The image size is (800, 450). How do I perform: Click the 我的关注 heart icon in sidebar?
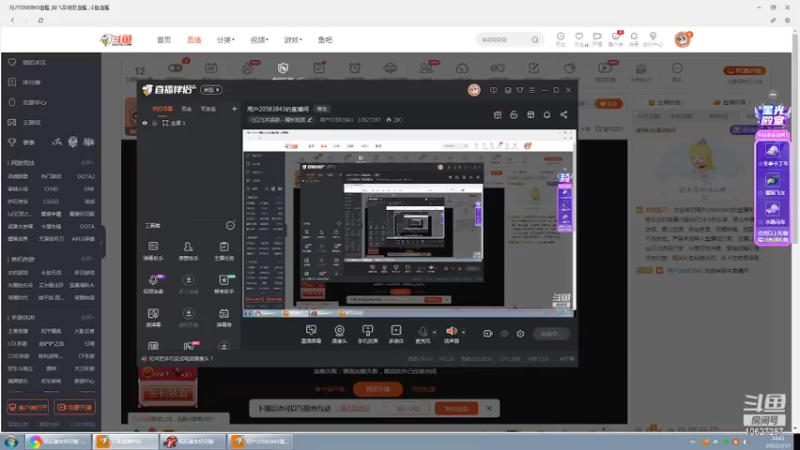pos(12,62)
